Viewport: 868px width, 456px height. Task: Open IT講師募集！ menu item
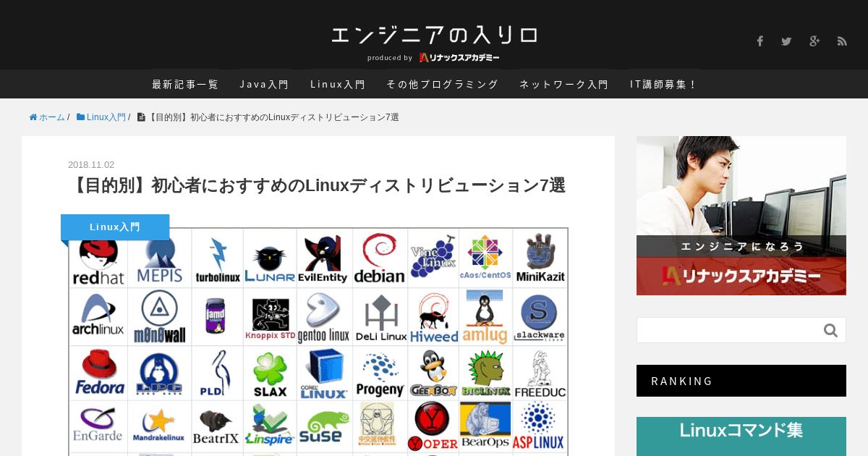663,84
